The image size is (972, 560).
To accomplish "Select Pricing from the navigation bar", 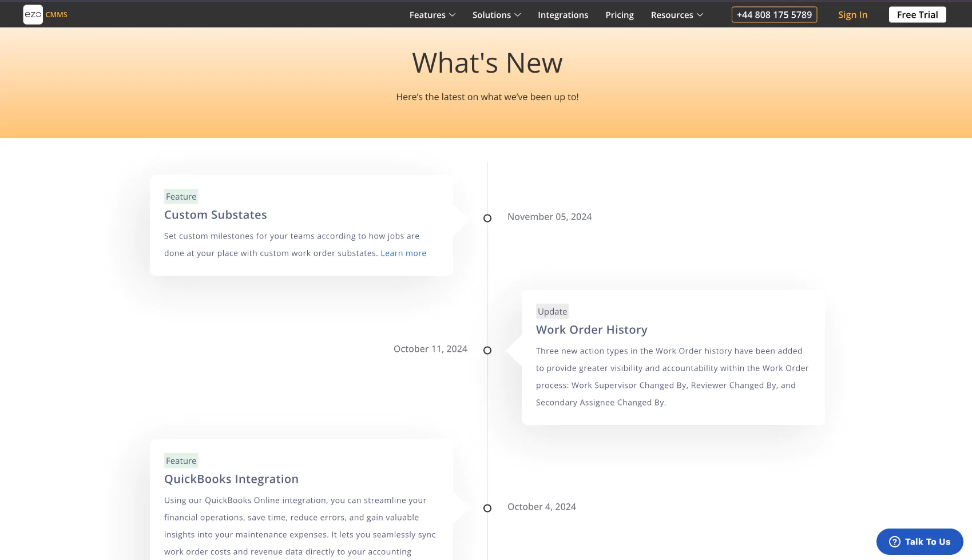I will point(619,14).
